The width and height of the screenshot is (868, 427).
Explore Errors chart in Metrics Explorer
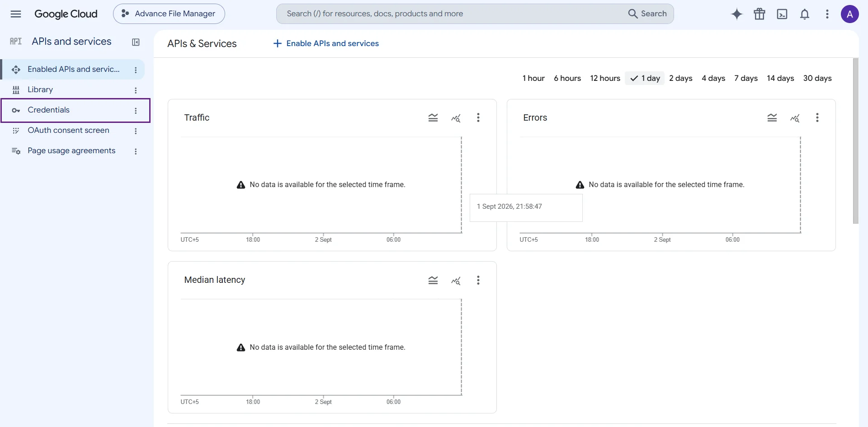click(795, 118)
